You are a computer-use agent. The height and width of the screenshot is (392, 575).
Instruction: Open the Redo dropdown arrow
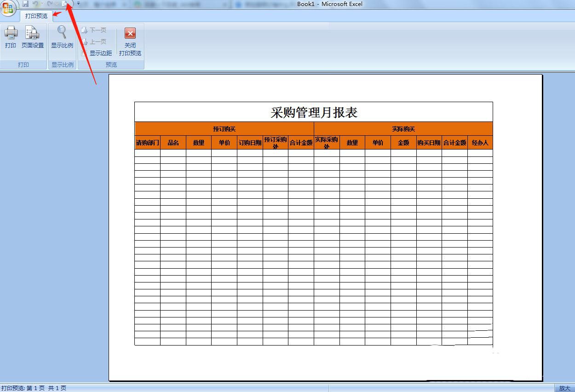57,4
